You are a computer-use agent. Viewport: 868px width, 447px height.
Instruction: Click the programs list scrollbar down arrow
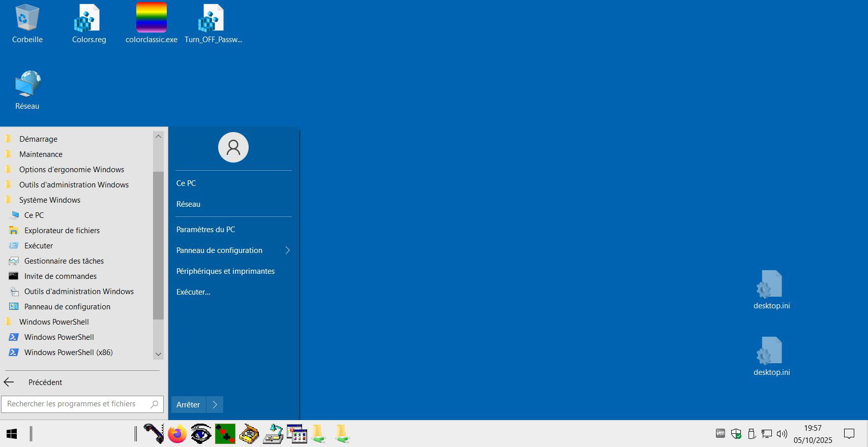click(158, 354)
